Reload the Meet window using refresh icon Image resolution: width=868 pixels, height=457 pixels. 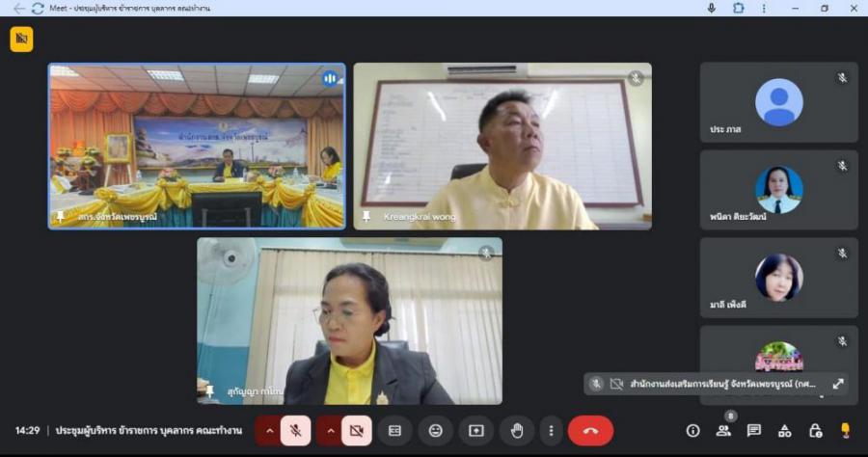point(38,8)
